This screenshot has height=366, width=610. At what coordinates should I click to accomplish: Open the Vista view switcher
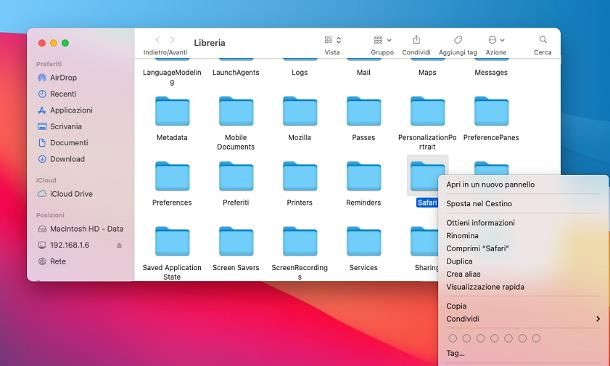332,40
